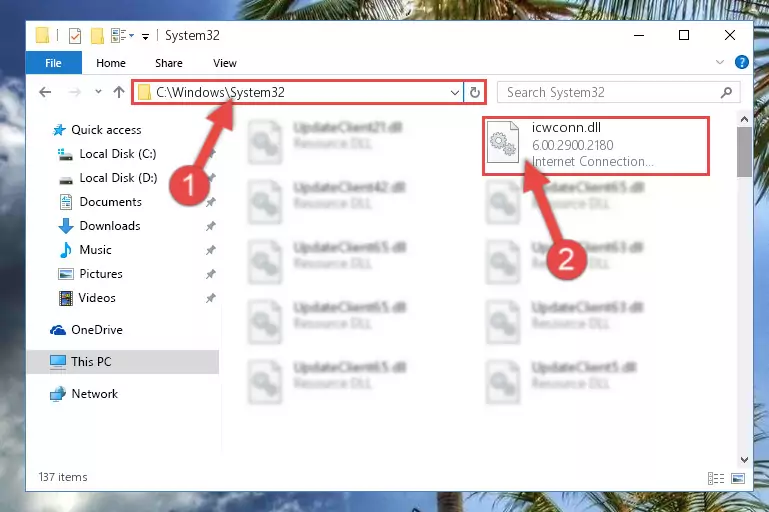This screenshot has width=769, height=512.
Task: Click the Quick access star icon
Action: [59, 130]
